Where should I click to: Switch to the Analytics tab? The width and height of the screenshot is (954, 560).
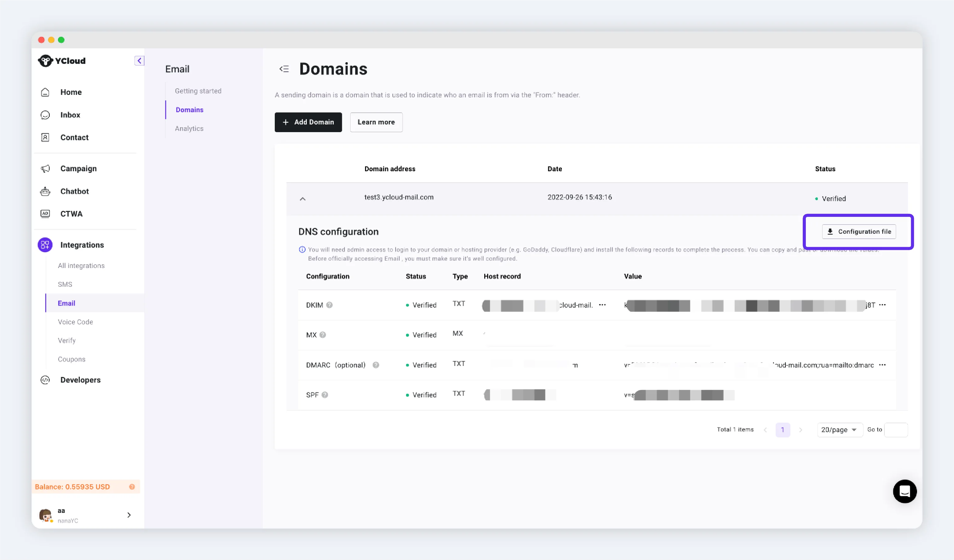tap(189, 128)
